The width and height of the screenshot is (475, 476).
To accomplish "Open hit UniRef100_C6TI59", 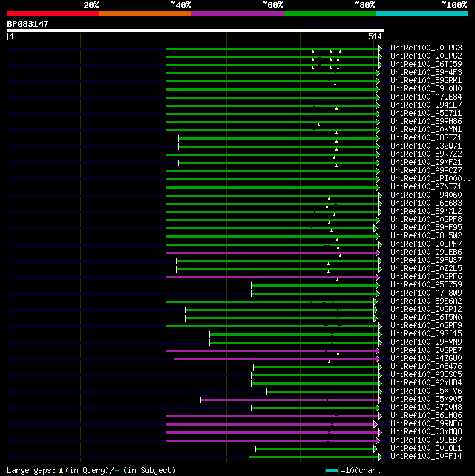I will pyautogui.click(x=426, y=65).
